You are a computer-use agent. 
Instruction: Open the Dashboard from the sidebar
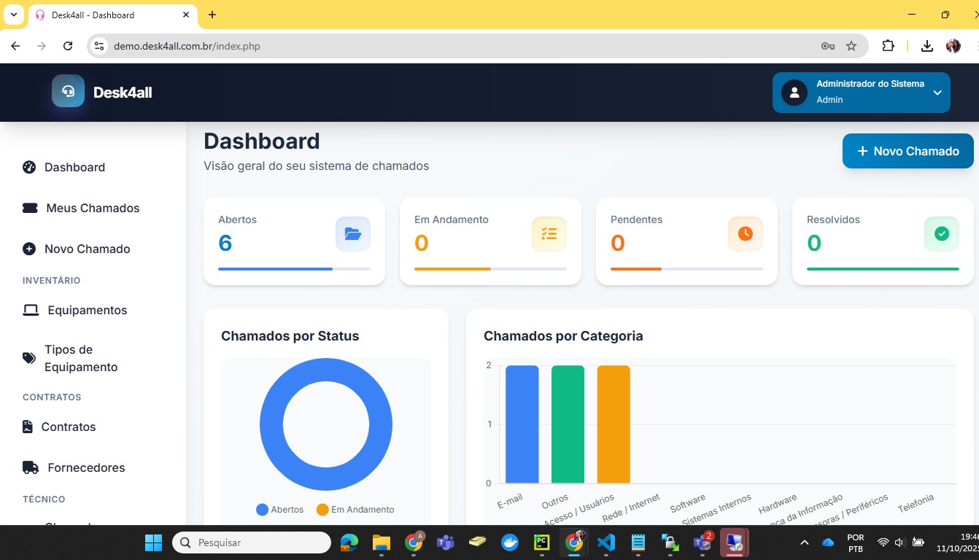click(x=73, y=167)
